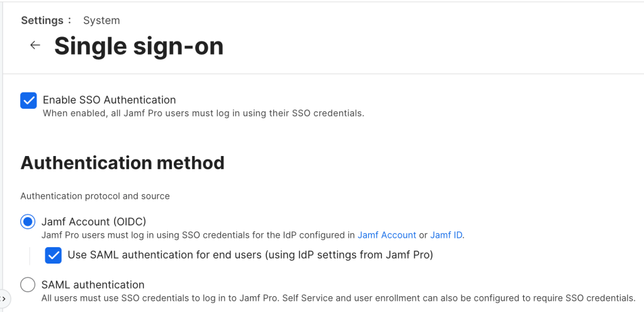Screen dimensions: 644x312
Task: Select the Jamf Account (OIDC) radio button
Action: click(x=28, y=221)
